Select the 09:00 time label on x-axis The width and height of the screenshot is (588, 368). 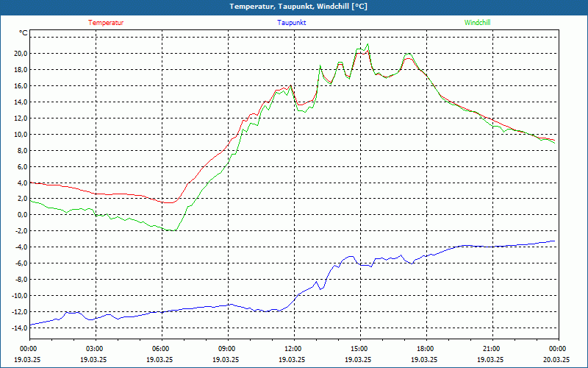click(x=227, y=349)
